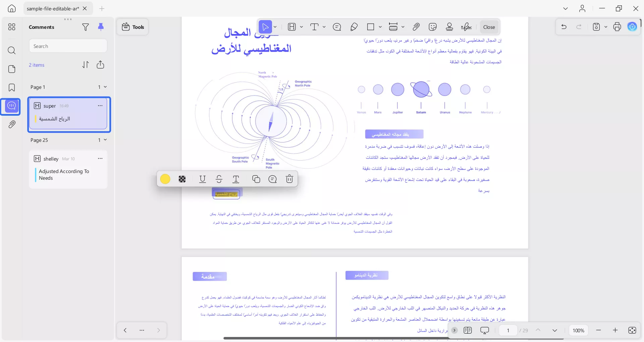The width and height of the screenshot is (644, 342).
Task: Pin the Comments panel
Action: tap(101, 27)
